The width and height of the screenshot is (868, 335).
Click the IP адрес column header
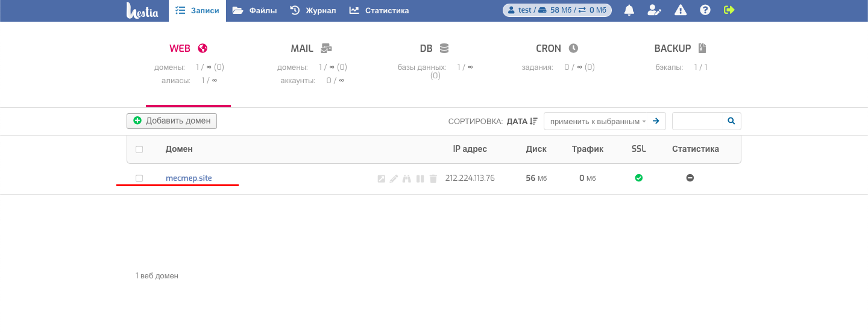click(x=470, y=149)
